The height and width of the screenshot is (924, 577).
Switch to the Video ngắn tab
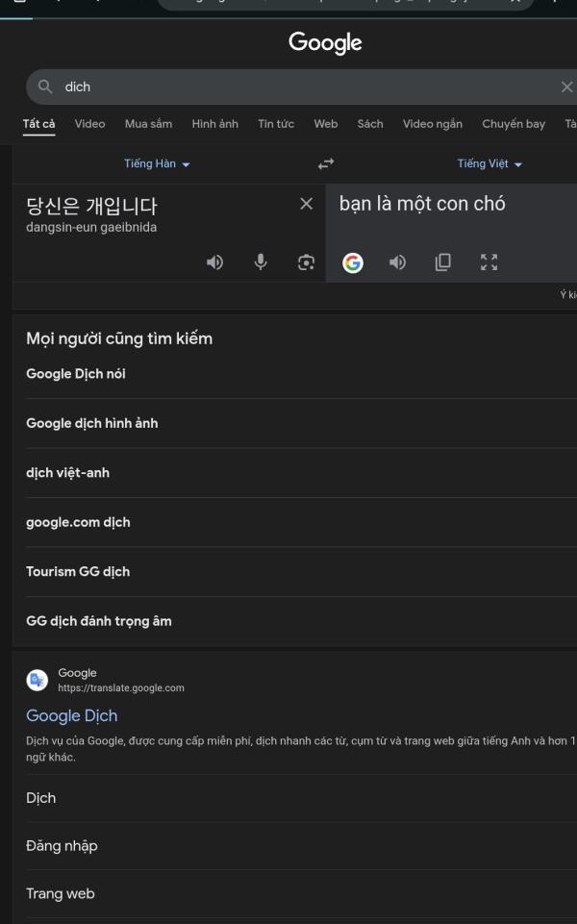432,124
